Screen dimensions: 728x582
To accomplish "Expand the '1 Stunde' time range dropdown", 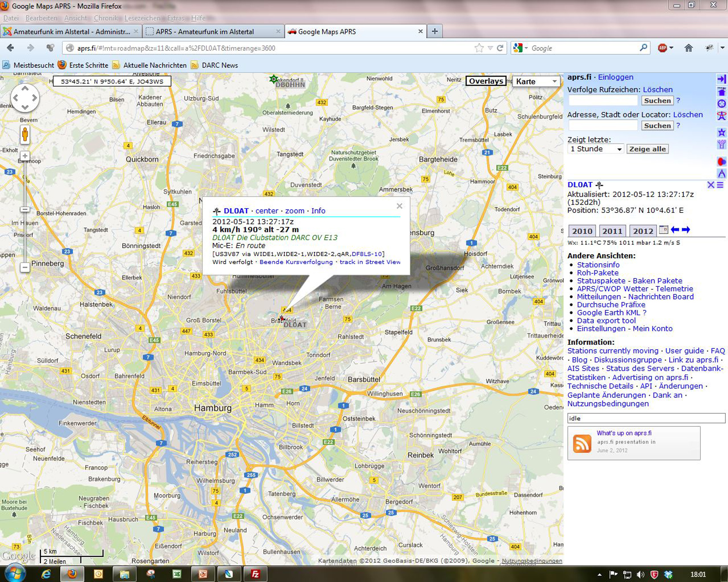I will pos(596,149).
